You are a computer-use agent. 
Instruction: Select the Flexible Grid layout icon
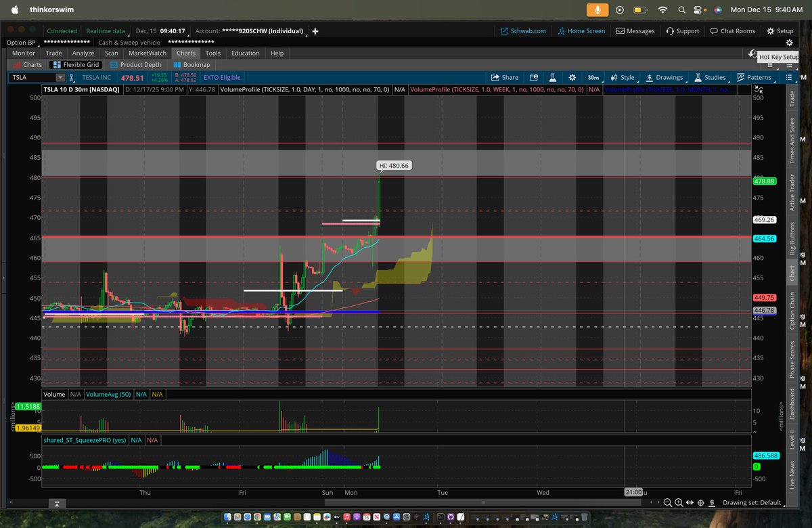74,64
